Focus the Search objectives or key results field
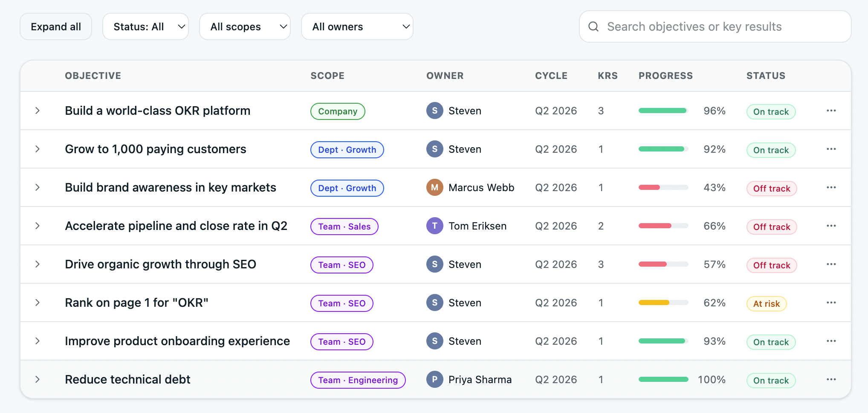The height and width of the screenshot is (413, 868). 715,26
